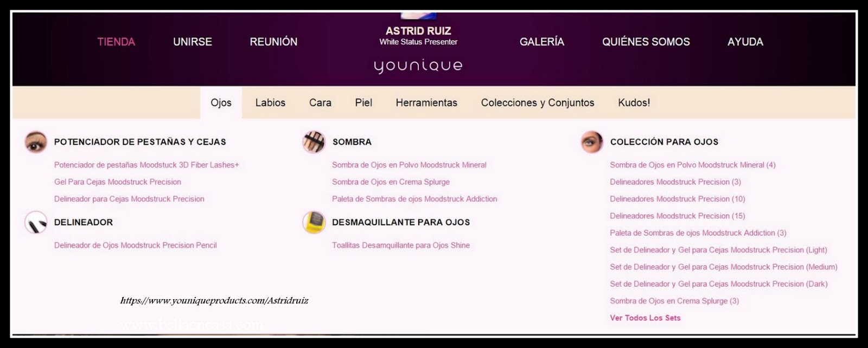Open QUIÉNES SOMOS page
Screen dimensions: 868x348
(646, 42)
